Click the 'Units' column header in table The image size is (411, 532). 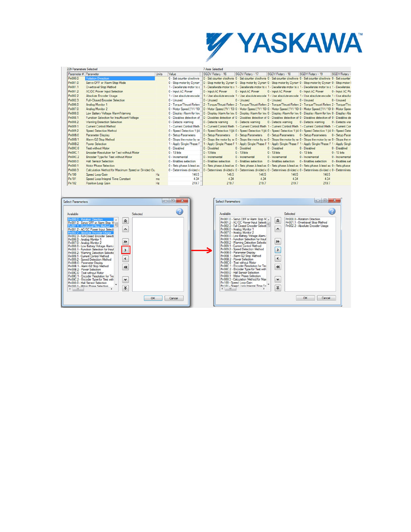(x=161, y=74)
